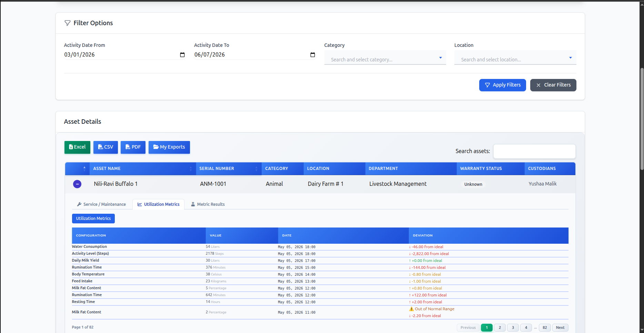644x333 pixels.
Task: Click the Body Temperature row
Action: (x=320, y=274)
